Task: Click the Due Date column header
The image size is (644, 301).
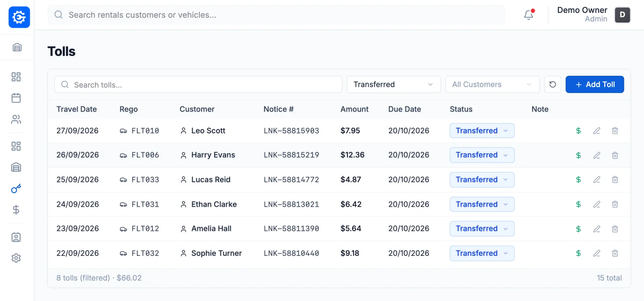Action: pos(405,109)
